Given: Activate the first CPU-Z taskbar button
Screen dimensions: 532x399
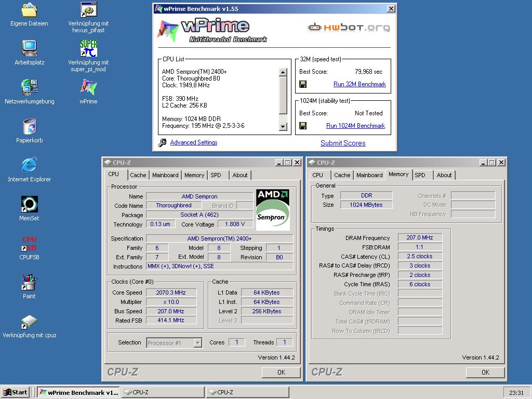Looking at the screenshot, I should click(x=163, y=393).
